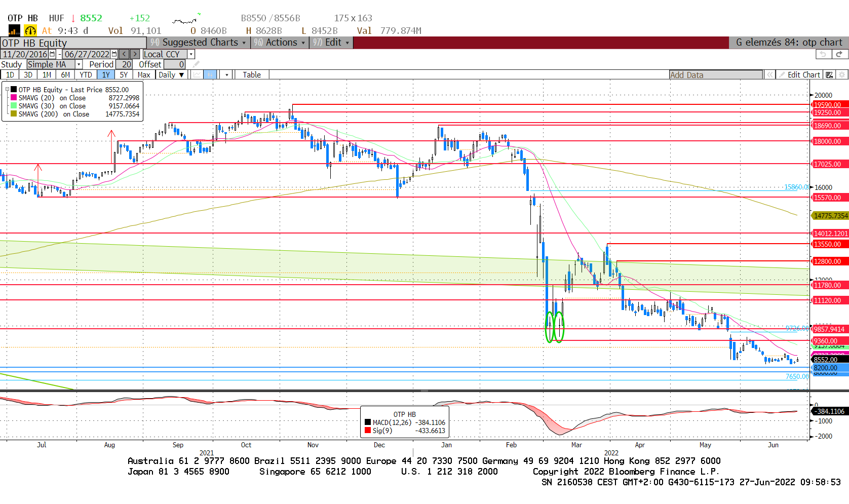Click the start date field 11/20/2016

[25, 54]
